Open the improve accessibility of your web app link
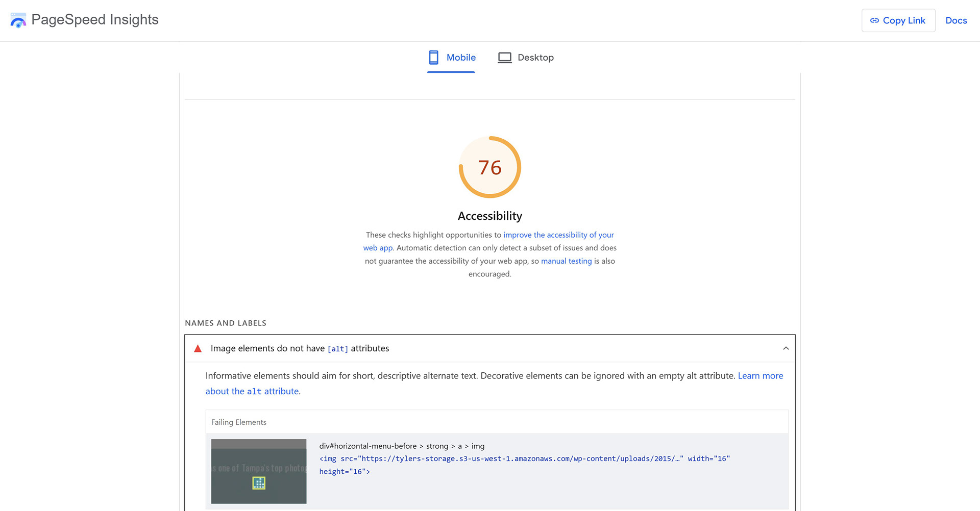The height and width of the screenshot is (511, 980). tap(558, 235)
